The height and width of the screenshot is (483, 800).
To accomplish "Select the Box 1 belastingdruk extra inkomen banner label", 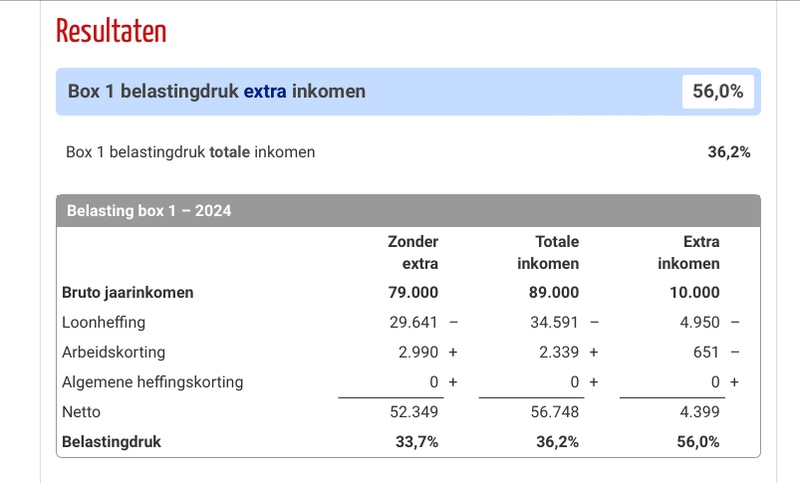I will click(x=216, y=92).
